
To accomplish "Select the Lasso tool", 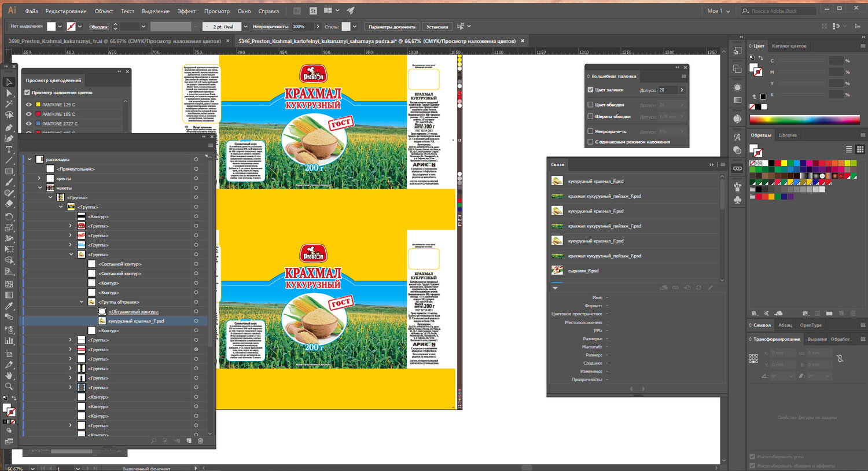I will (x=9, y=115).
